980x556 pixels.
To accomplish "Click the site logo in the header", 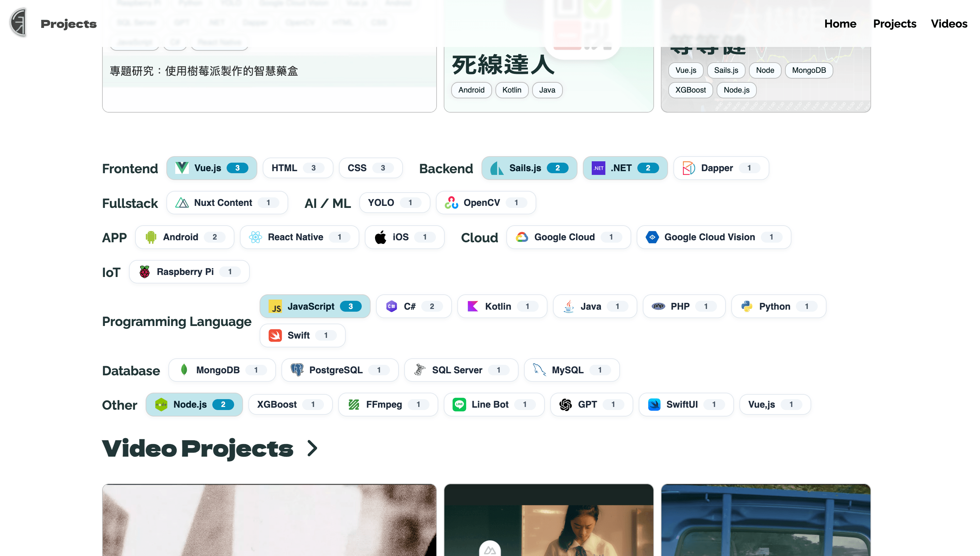I will tap(18, 23).
